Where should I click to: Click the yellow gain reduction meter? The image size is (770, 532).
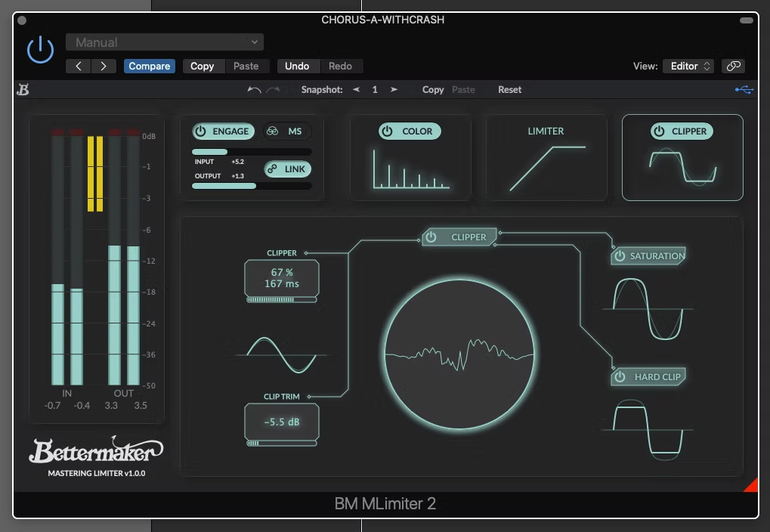[x=95, y=174]
